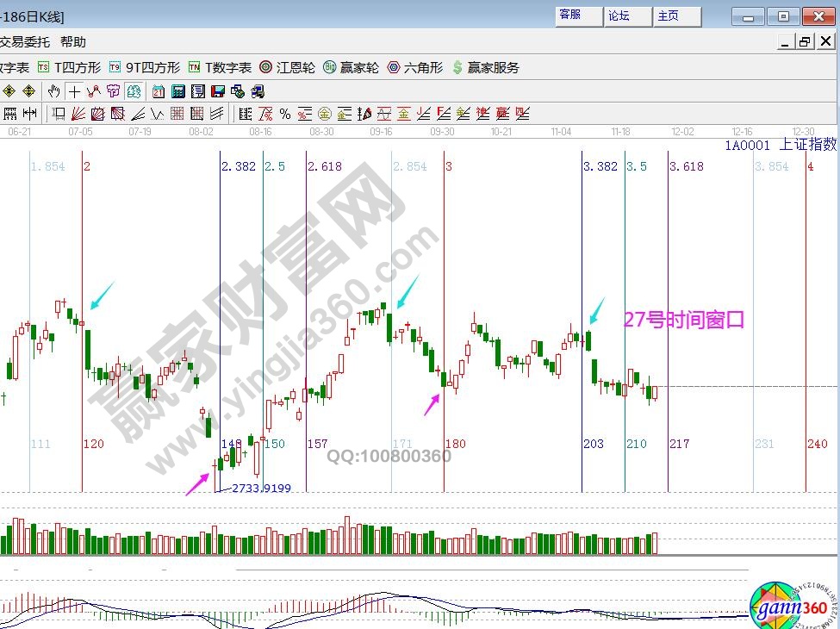Go to the 论坛 forum button

click(619, 16)
